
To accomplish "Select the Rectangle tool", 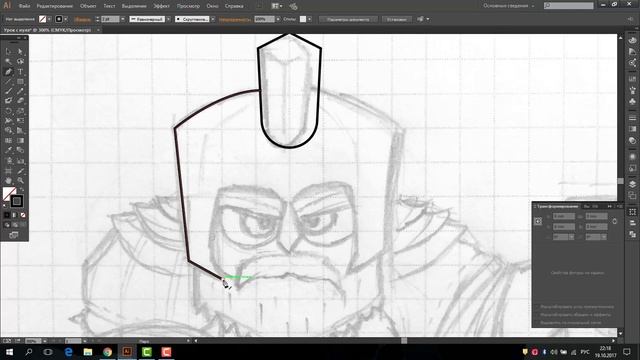I will [x=20, y=81].
